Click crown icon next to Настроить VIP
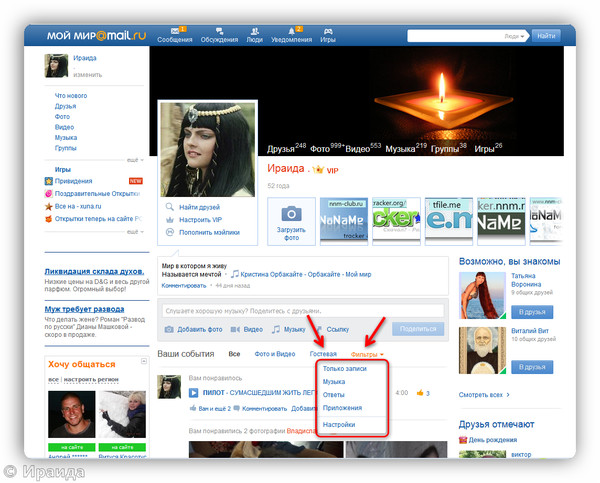600x483 pixels. click(170, 220)
